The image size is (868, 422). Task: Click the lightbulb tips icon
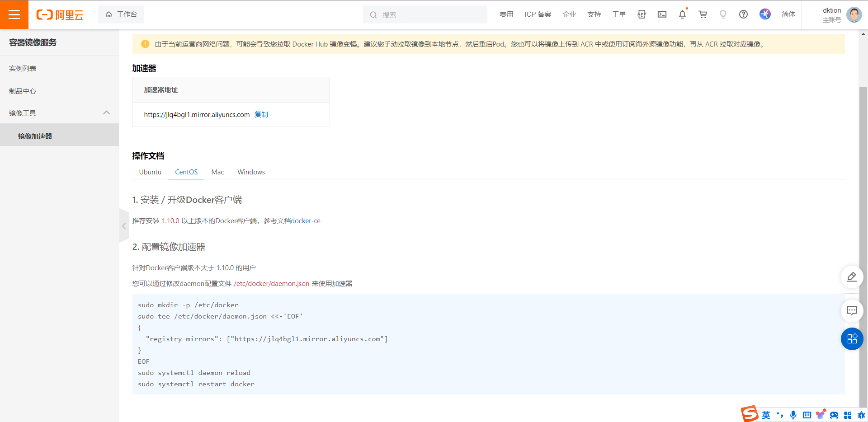click(723, 14)
